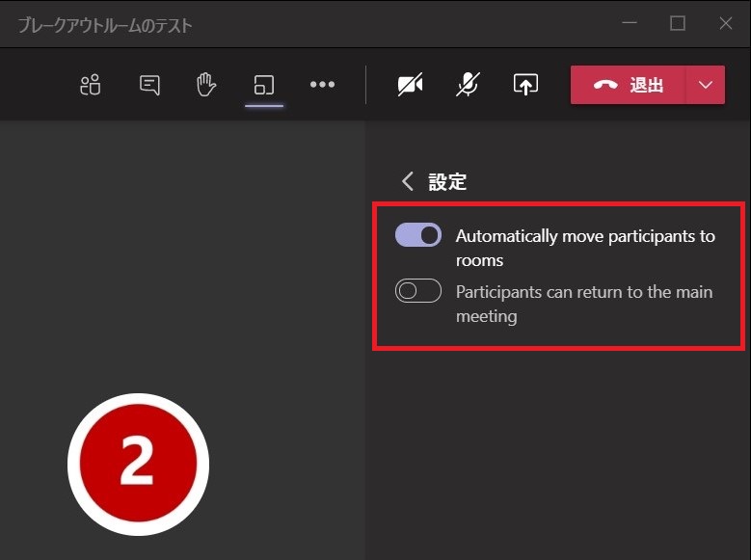Image resolution: width=751 pixels, height=560 pixels.
Task: Open the share content icon
Action: coord(525,85)
